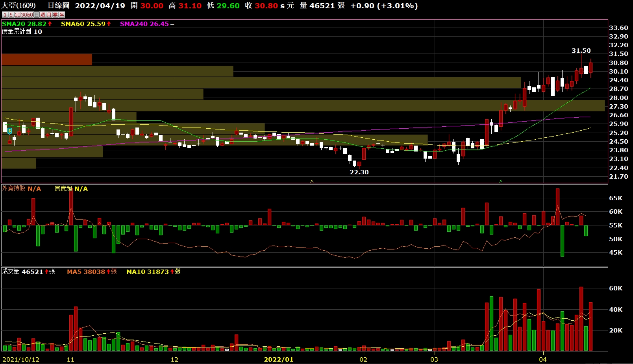The image size is (633, 364).
Task: Select the 60-minute period button
Action: pyautogui.click(x=30, y=15)
